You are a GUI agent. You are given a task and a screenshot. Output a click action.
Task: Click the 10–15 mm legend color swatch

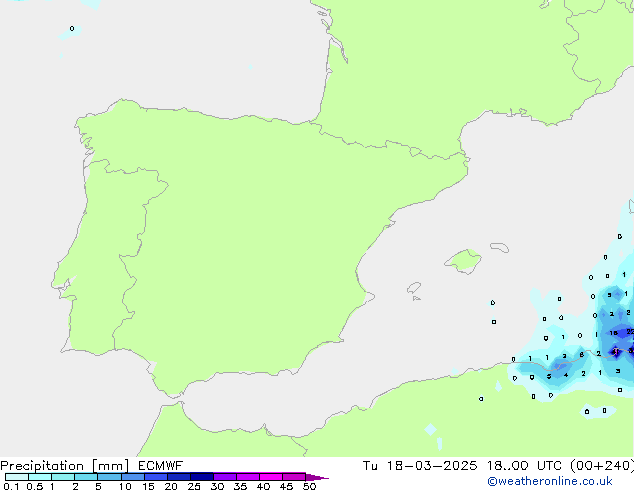[132, 477]
